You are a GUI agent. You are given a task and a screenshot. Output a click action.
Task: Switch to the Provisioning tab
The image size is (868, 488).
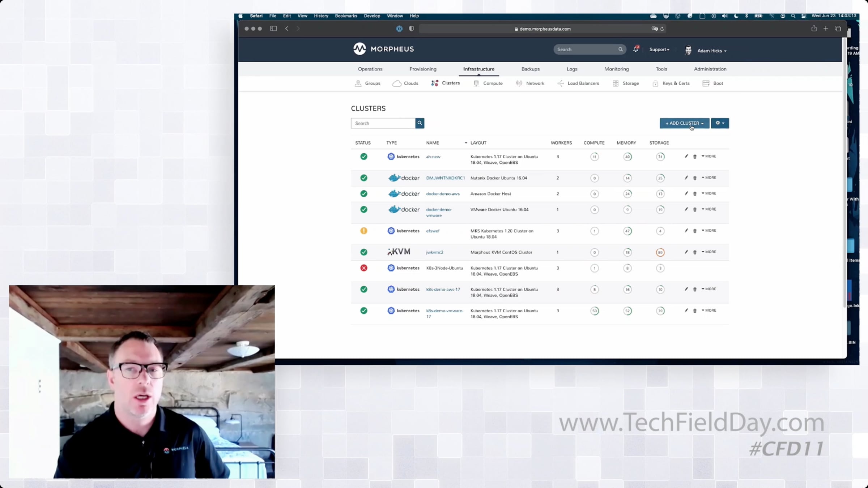click(423, 69)
